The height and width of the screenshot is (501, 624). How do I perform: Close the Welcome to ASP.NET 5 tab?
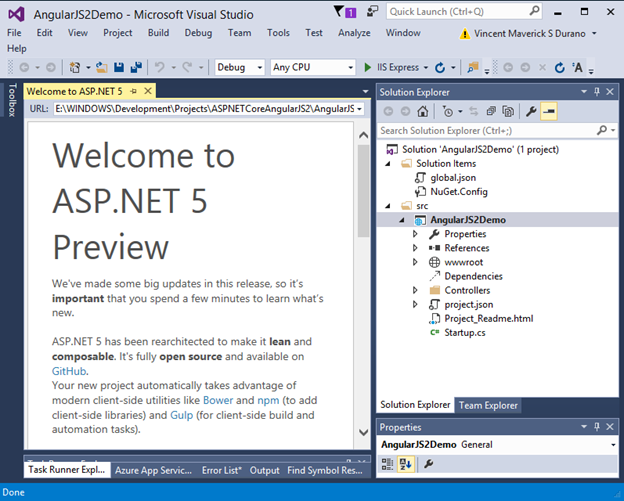(148, 91)
